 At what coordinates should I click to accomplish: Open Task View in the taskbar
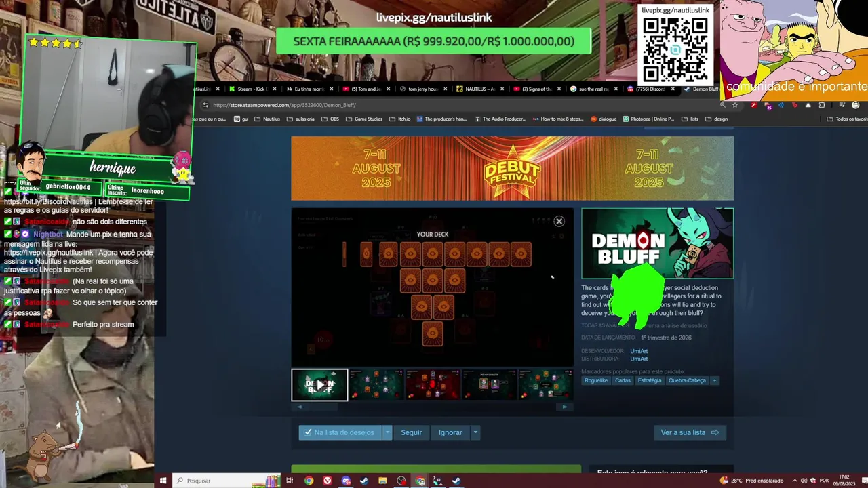coord(290,481)
